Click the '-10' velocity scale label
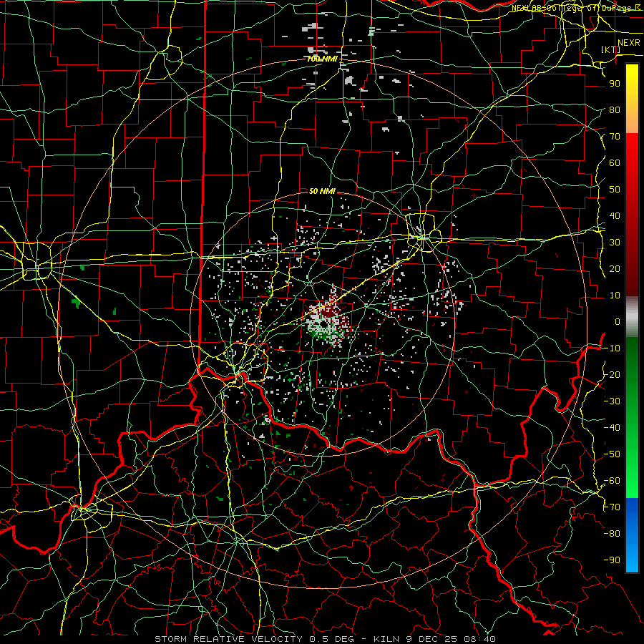The image size is (644, 644). pyautogui.click(x=612, y=348)
